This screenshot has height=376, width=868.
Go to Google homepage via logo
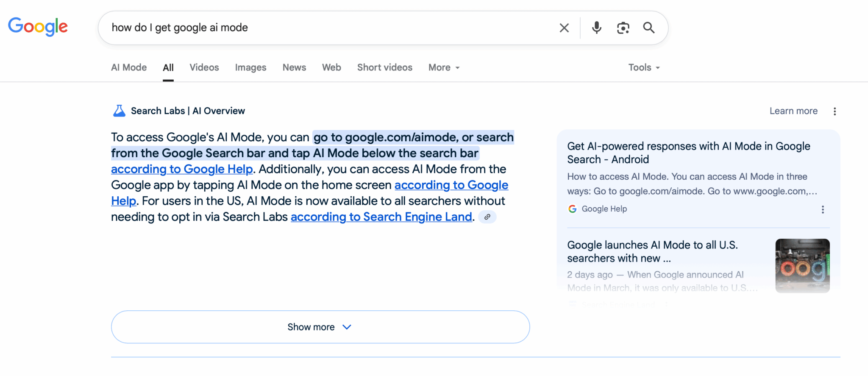click(x=38, y=27)
